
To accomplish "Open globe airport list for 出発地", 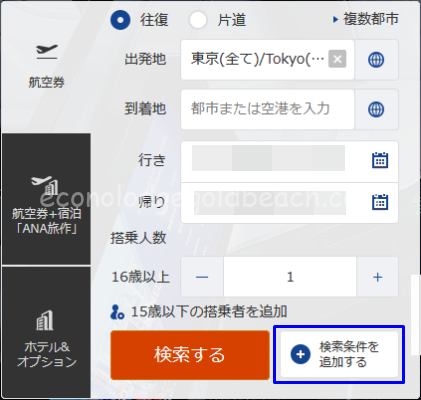I will click(376, 60).
